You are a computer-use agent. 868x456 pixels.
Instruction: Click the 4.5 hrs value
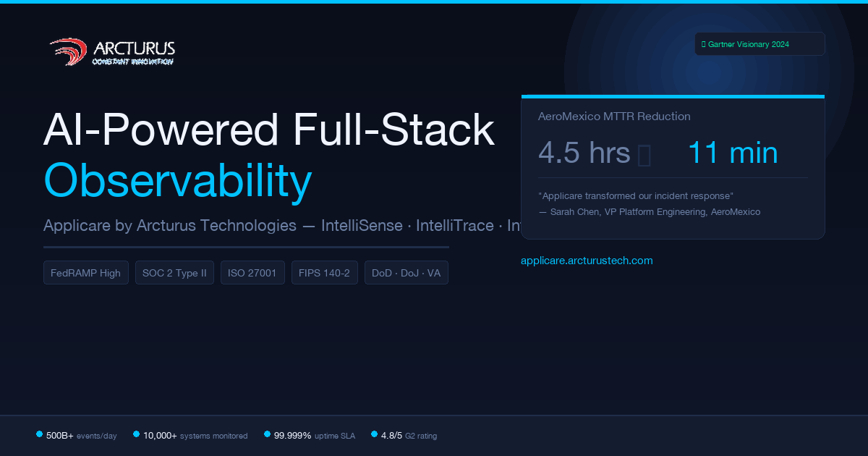[x=584, y=153]
